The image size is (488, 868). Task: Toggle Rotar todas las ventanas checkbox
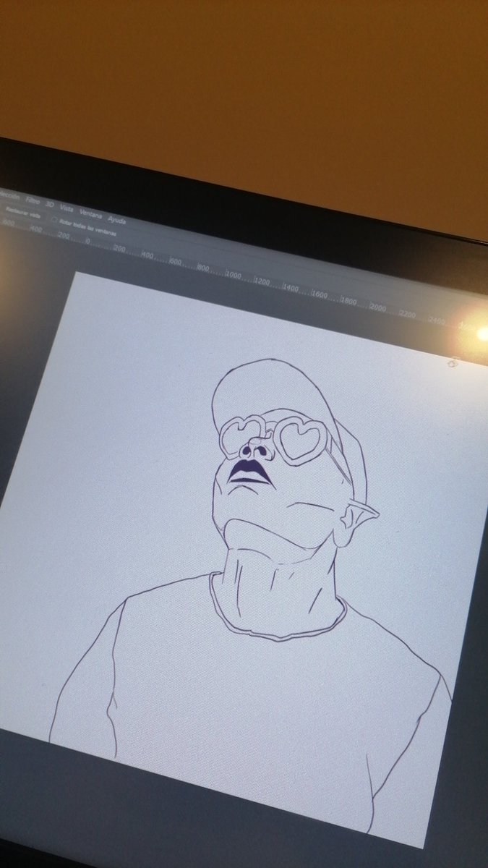53,220
